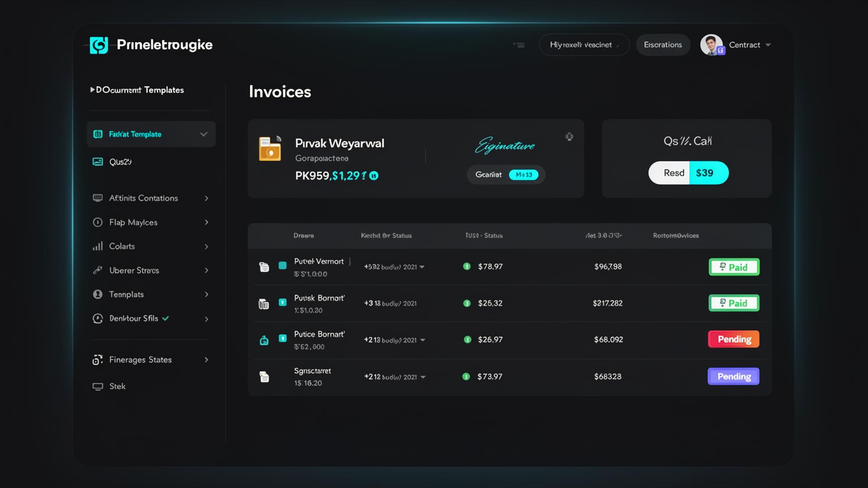This screenshot has width=868, height=488.
Task: Open the Hiyrexelt veacinet selector
Action: [x=584, y=45]
